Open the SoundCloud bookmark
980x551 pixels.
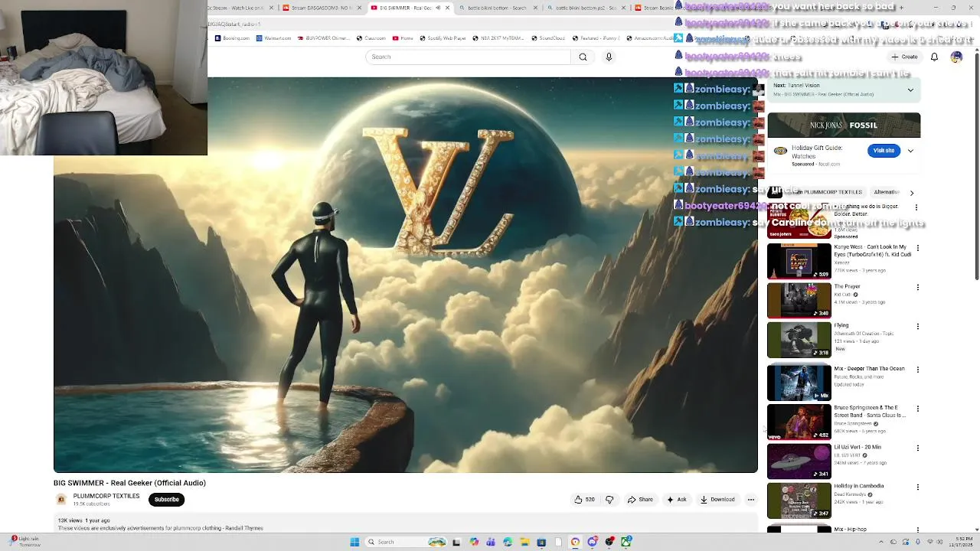pyautogui.click(x=548, y=37)
